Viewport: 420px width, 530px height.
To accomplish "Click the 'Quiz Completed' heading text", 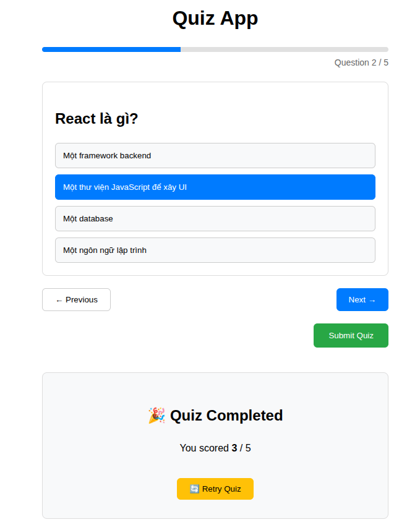I will (x=226, y=415).
